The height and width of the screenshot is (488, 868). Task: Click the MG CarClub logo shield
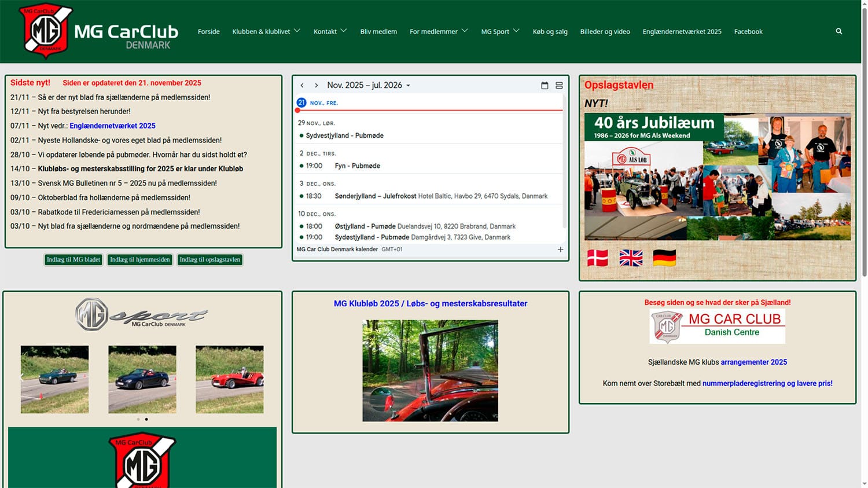tap(46, 31)
